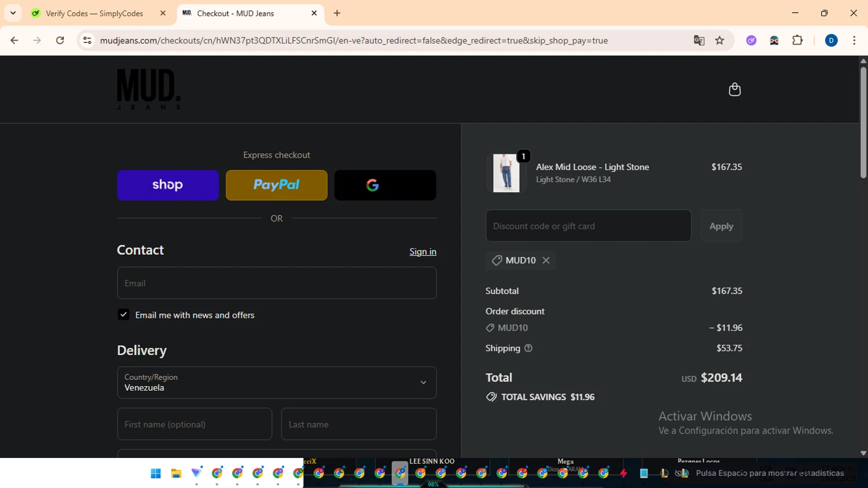Click the Discount code or gift card field
This screenshot has height=488, width=868.
point(589,226)
